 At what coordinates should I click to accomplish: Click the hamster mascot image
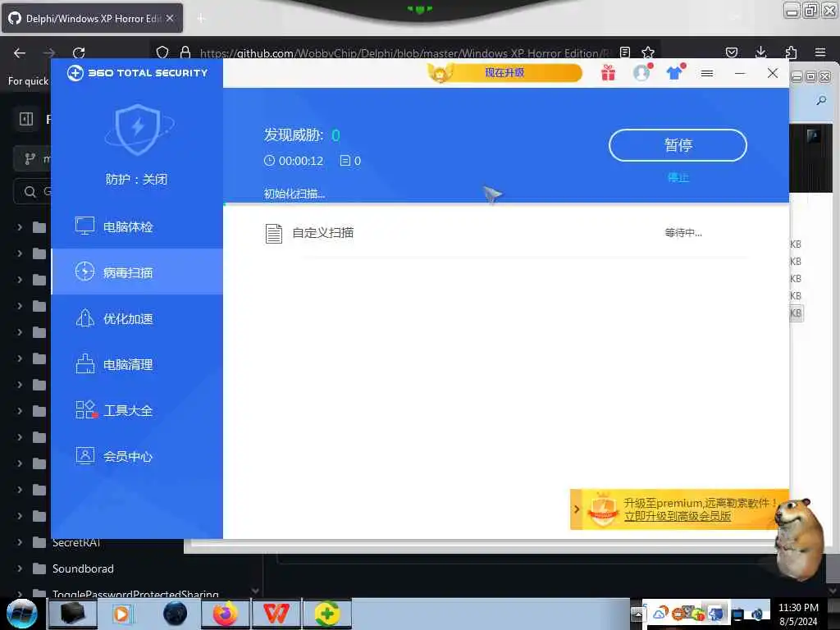tap(801, 538)
